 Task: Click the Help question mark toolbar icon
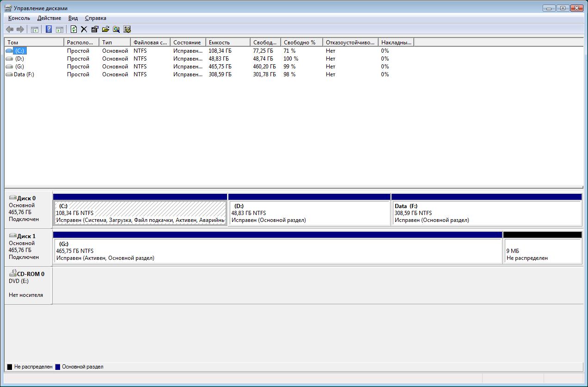pyautogui.click(x=49, y=30)
